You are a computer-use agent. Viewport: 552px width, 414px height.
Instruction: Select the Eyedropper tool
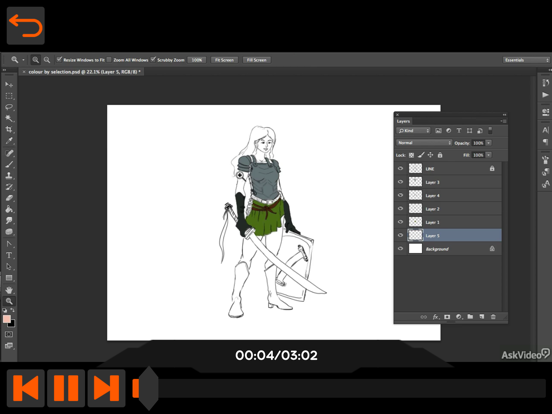(9, 140)
